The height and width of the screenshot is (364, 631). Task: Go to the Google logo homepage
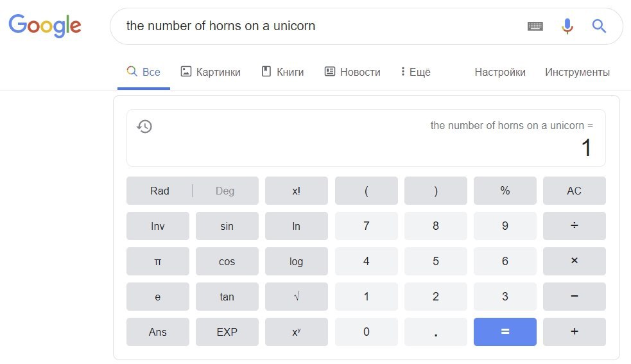click(45, 26)
